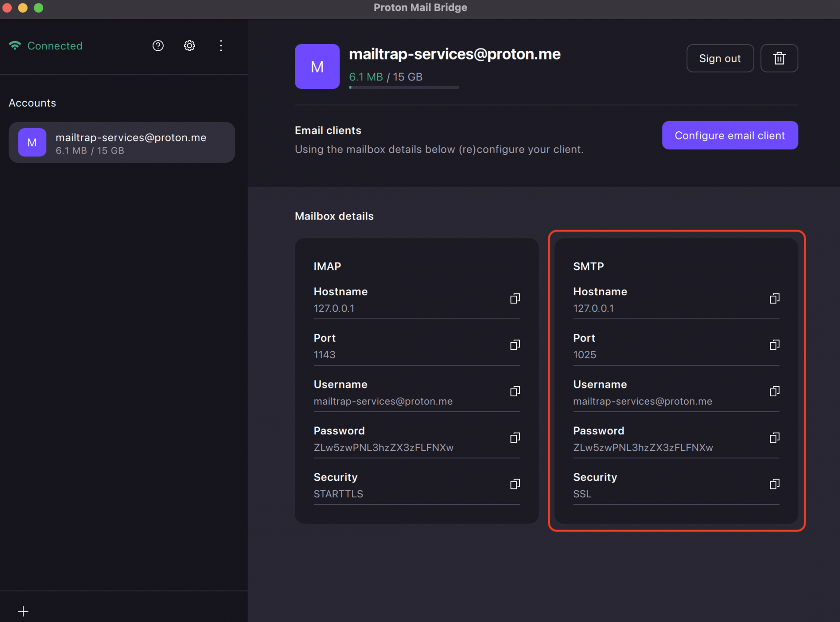Screen dimensions: 840x622
Task: Copy the SMTP port number
Action: (x=774, y=345)
